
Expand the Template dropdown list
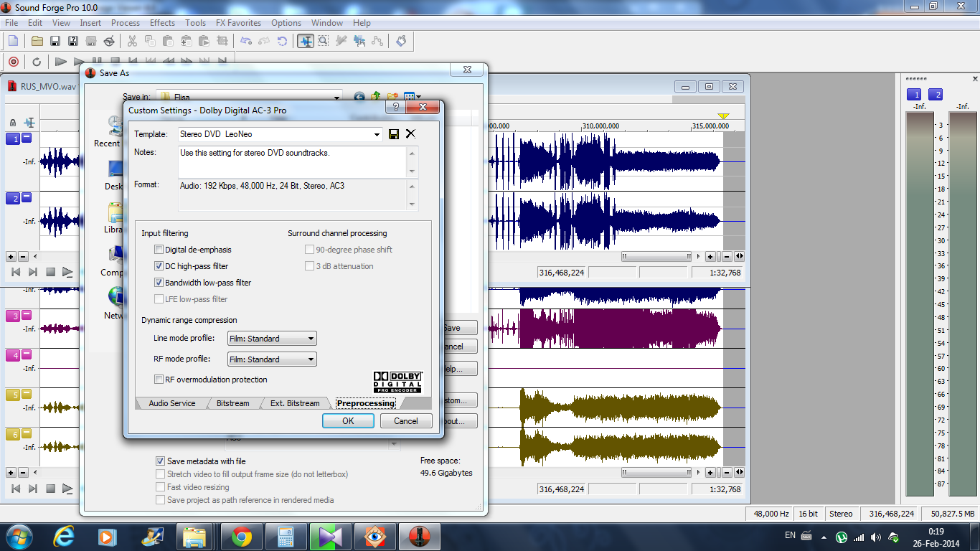pos(377,134)
